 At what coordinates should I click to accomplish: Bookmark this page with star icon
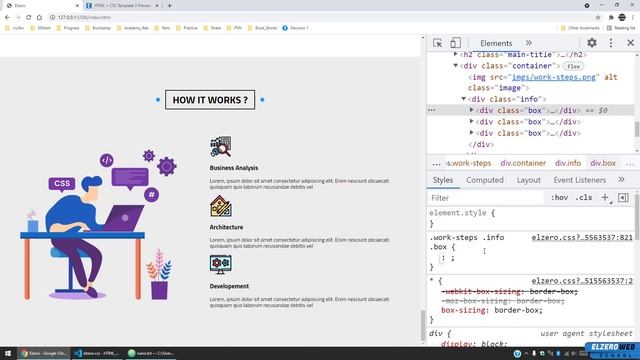[x=598, y=17]
